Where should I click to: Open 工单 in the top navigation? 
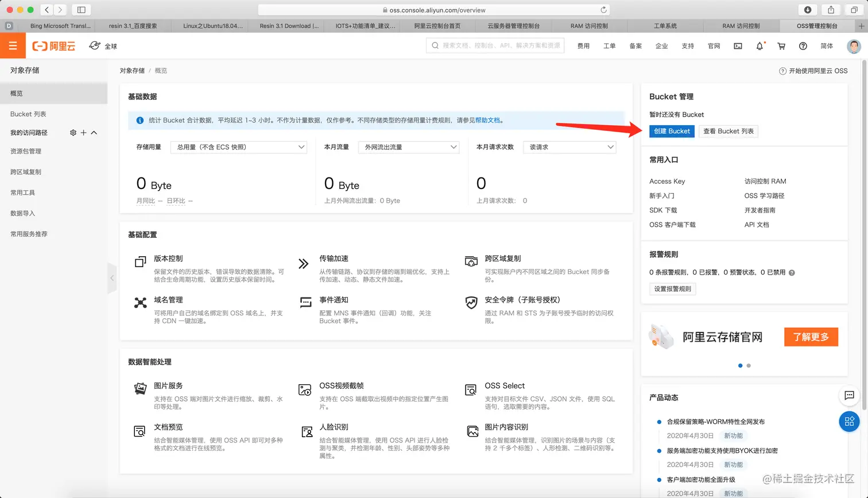pyautogui.click(x=609, y=46)
